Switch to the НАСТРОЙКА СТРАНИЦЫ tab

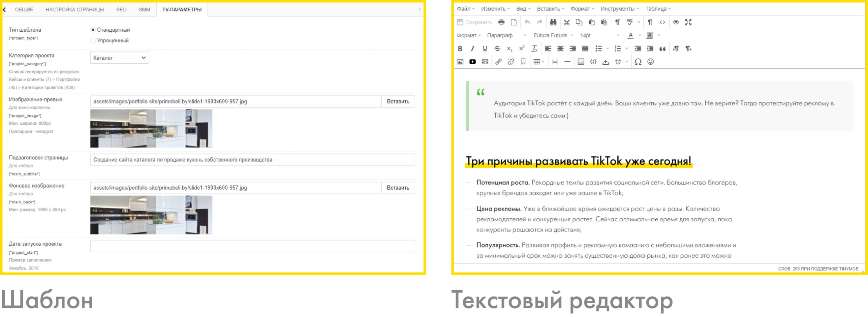(75, 9)
